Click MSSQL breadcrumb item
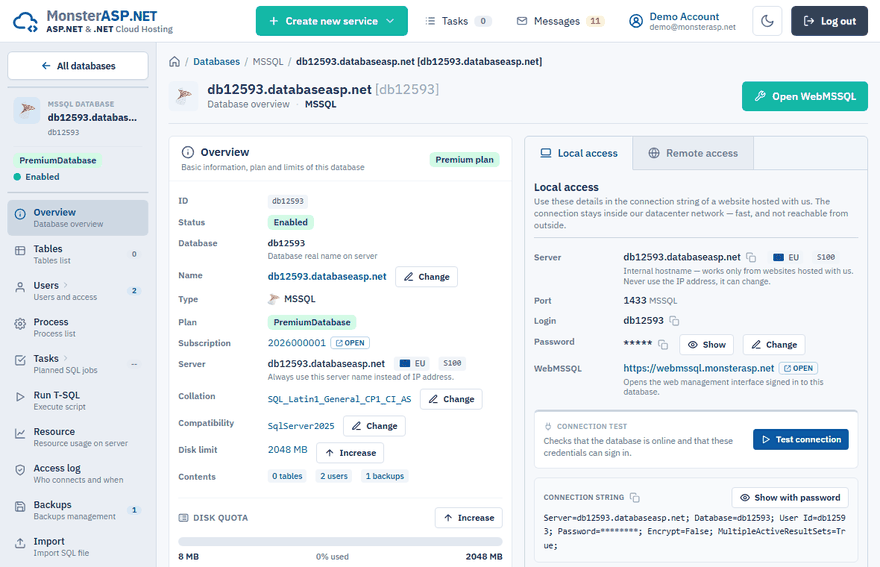Image resolution: width=880 pixels, height=567 pixels. [x=268, y=62]
